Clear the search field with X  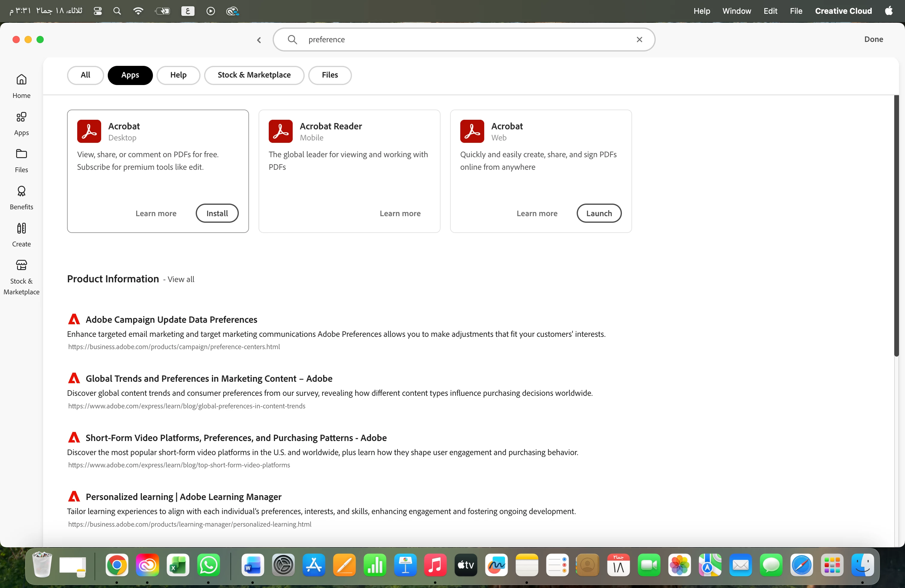click(639, 40)
